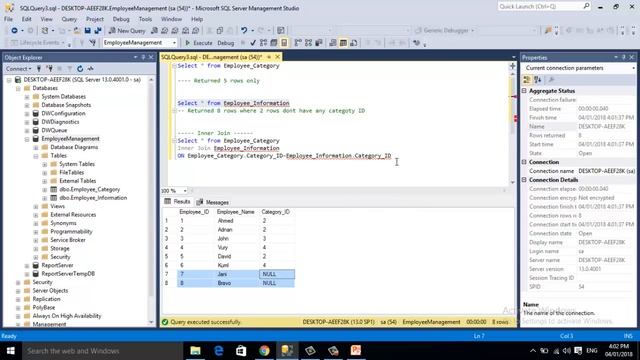Toggle Results to Grid icon
This screenshot has height=360, width=640.
tap(343, 43)
